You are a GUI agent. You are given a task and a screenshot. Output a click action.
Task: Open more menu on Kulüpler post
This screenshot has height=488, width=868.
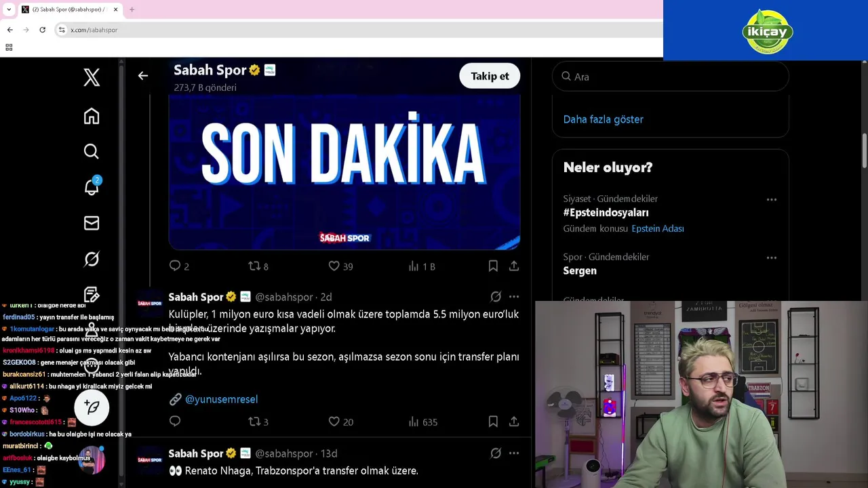click(514, 297)
